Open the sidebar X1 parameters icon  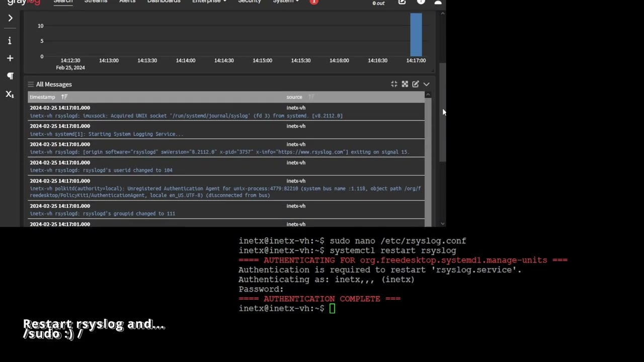[x=10, y=94]
